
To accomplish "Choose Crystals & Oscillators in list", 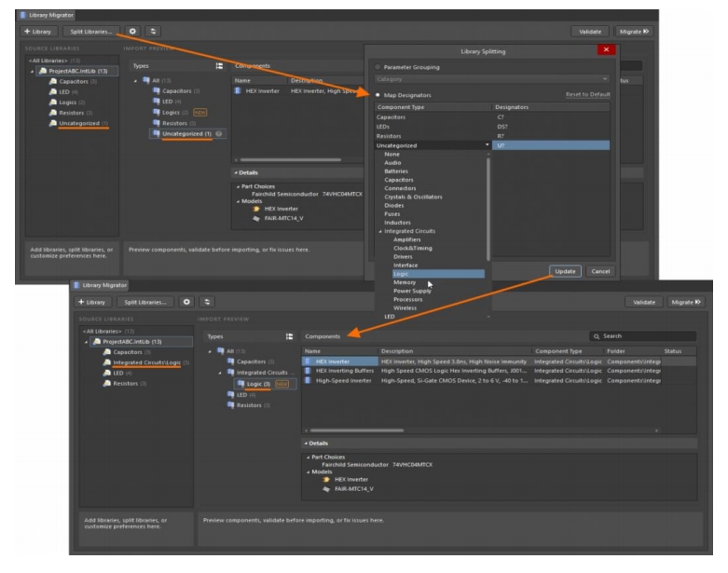I will point(413,197).
